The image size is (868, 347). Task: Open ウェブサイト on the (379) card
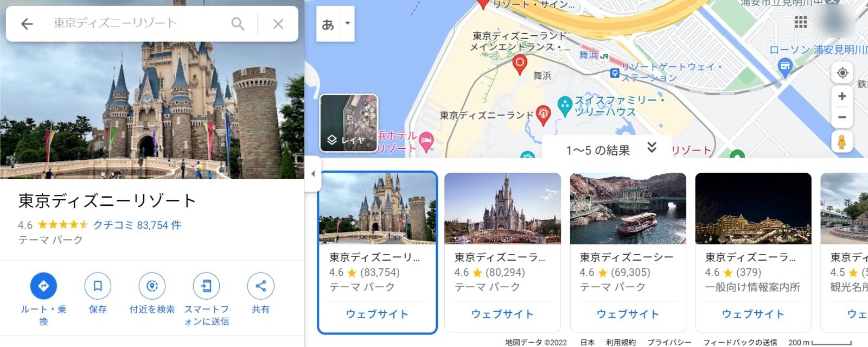753,314
